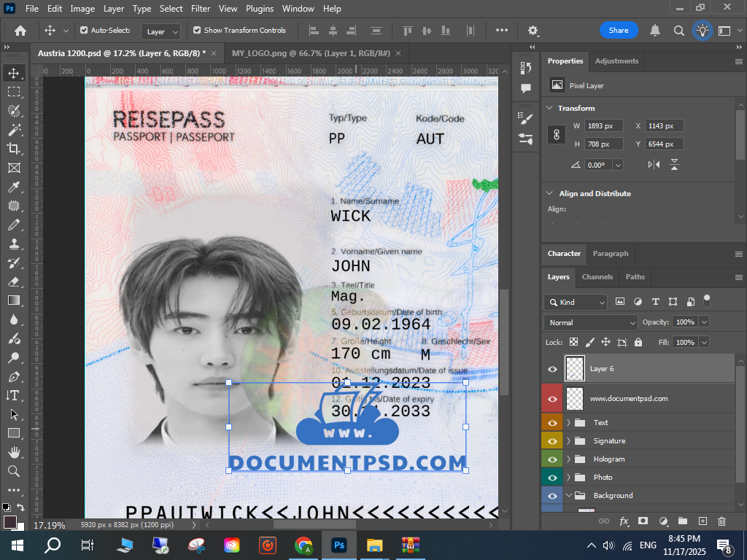747x560 pixels.
Task: Pick the Eraser tool
Action: 14,281
